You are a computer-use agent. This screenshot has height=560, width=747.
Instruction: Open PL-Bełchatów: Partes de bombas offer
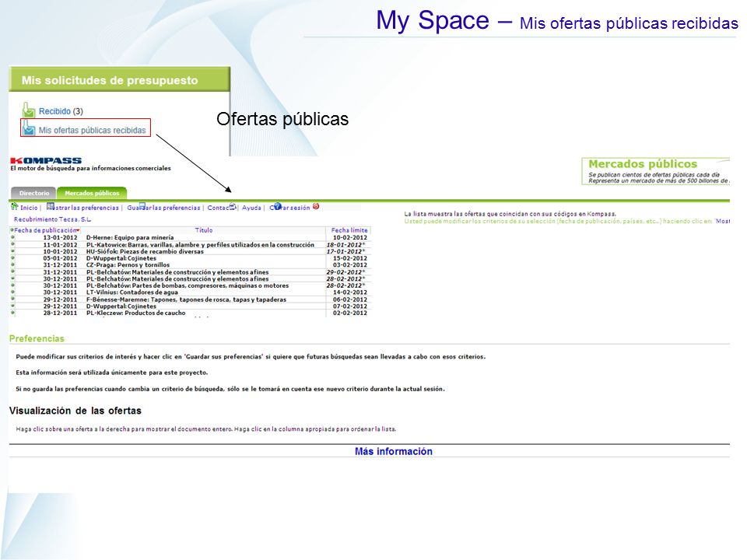[188, 285]
